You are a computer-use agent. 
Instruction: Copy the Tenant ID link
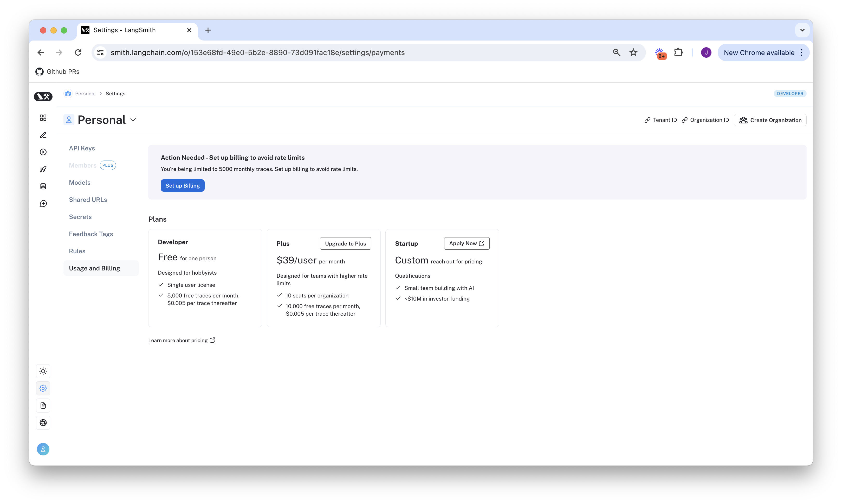[660, 120]
